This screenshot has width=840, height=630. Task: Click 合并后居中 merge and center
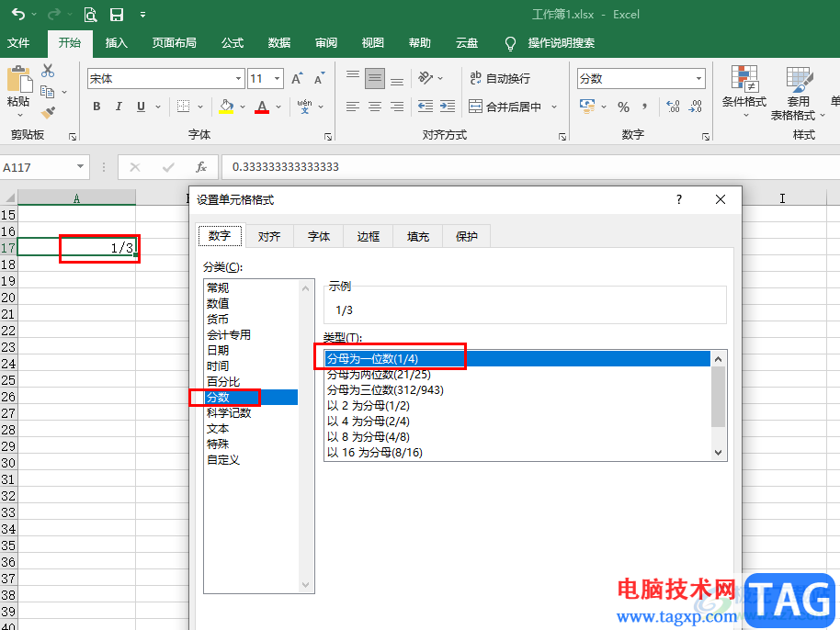coord(505,107)
